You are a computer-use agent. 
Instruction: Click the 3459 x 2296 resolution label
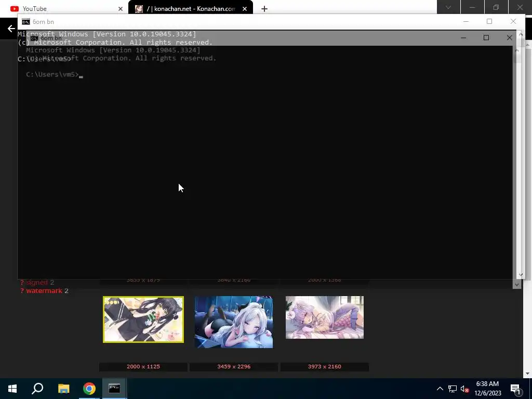click(234, 366)
